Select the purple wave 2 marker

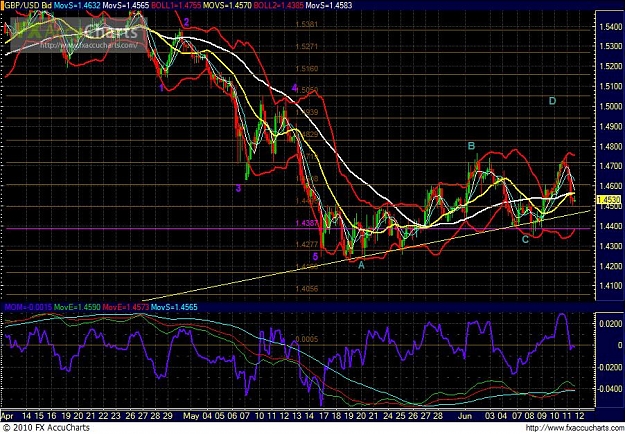coord(186,22)
